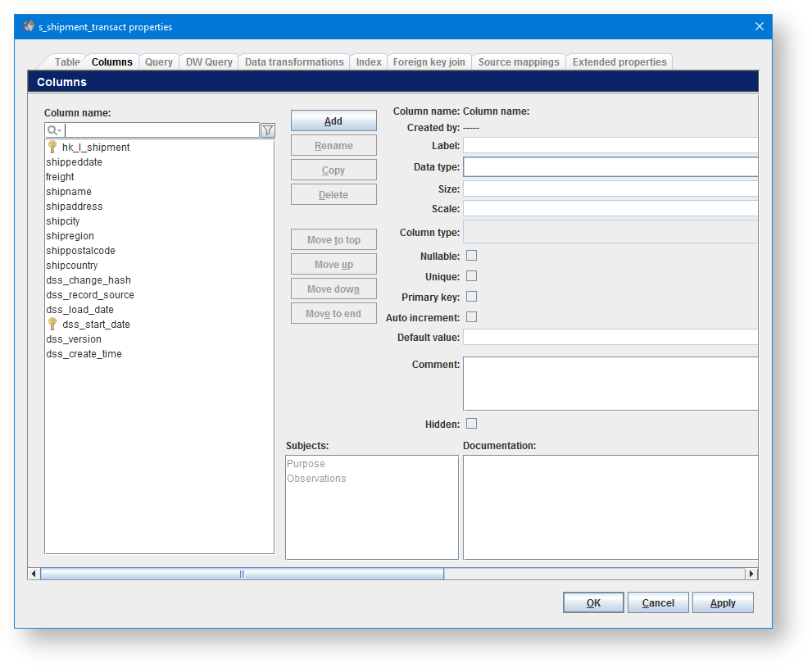Click the filter funnel icon beside search
The width and height of the screenshot is (812, 668).
tap(267, 130)
